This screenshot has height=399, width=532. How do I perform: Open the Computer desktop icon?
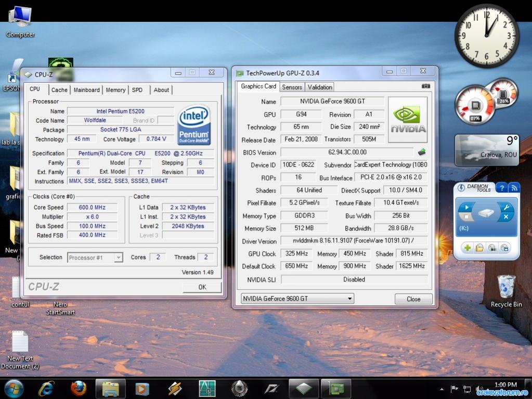[20, 22]
